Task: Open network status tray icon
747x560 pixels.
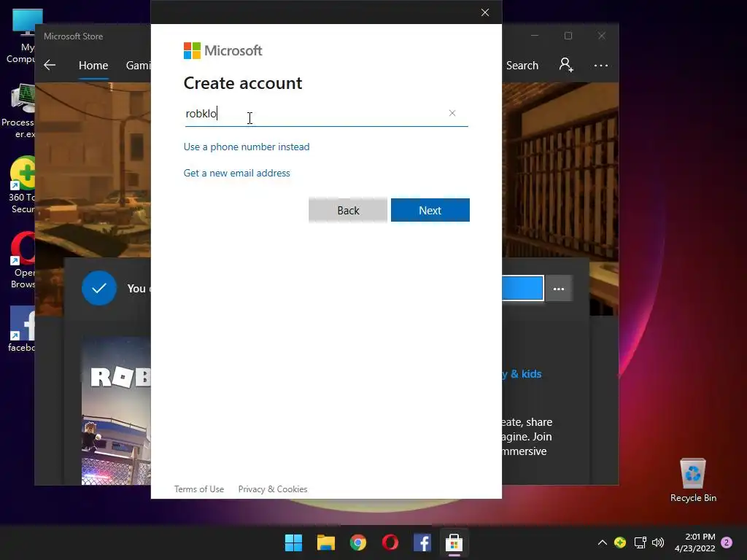Action: [x=640, y=542]
